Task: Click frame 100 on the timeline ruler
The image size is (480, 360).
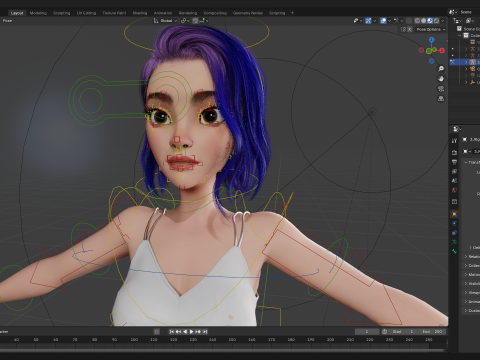Action: tap(134, 340)
